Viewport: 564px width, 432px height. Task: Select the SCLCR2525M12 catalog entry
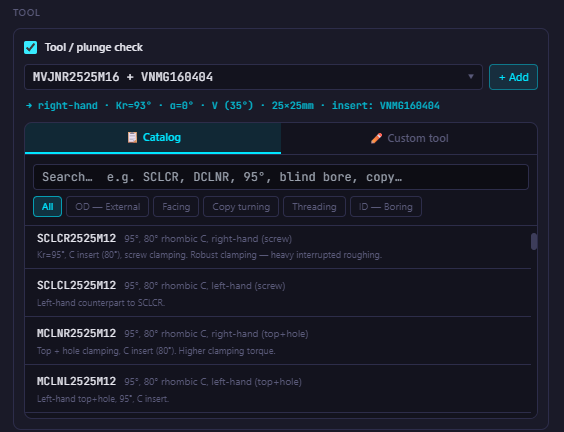[278, 247]
